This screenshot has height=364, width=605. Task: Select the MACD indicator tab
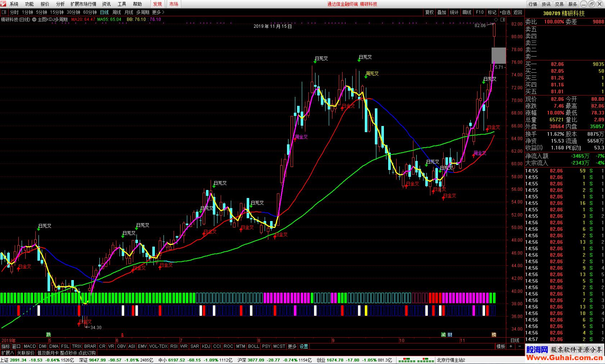[30, 346]
